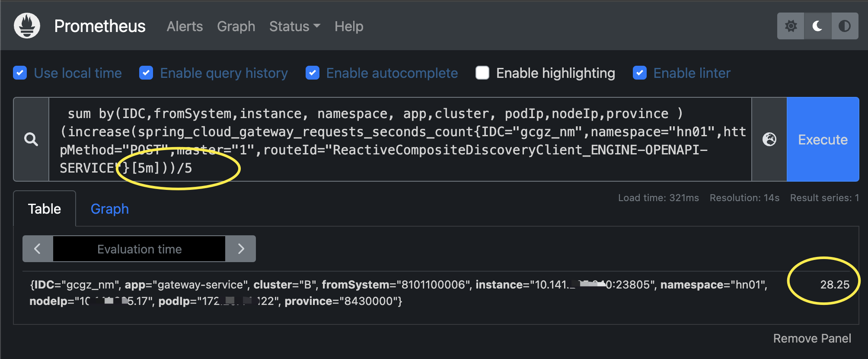
Task: Click the search magnifier icon
Action: tap(31, 139)
